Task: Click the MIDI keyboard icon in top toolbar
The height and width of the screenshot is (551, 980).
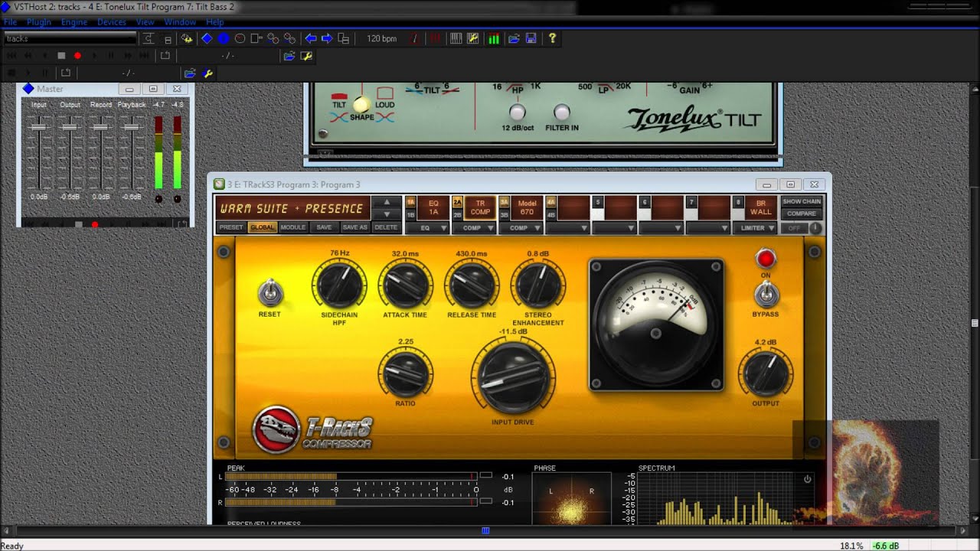Action: (x=456, y=38)
